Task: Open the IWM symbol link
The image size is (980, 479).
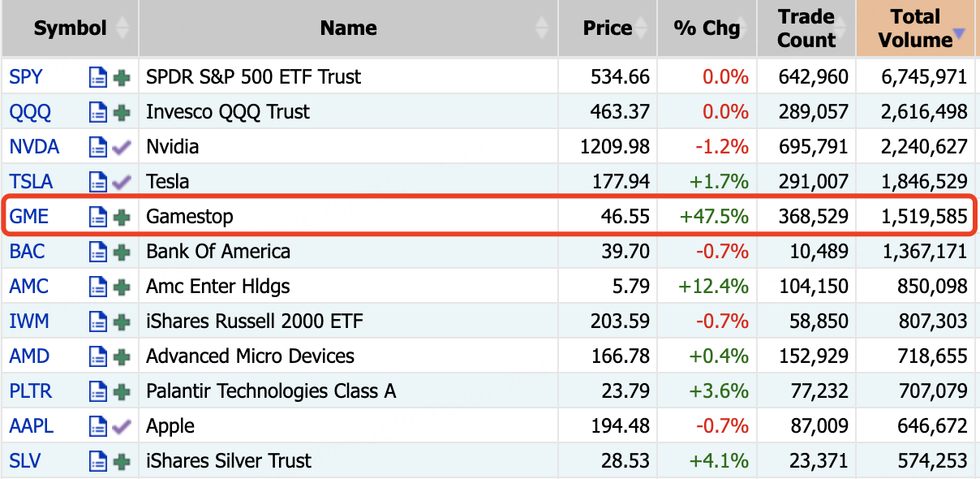Action: pos(29,321)
